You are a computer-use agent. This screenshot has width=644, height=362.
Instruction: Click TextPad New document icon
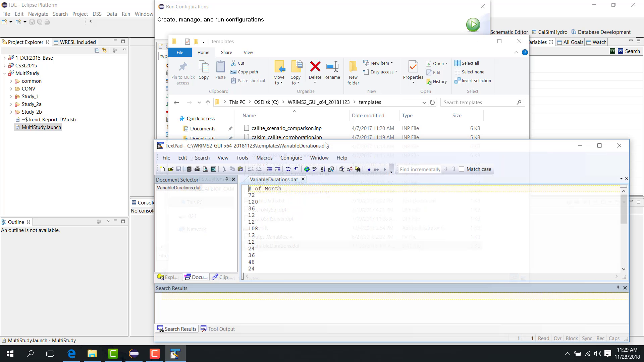tap(163, 169)
